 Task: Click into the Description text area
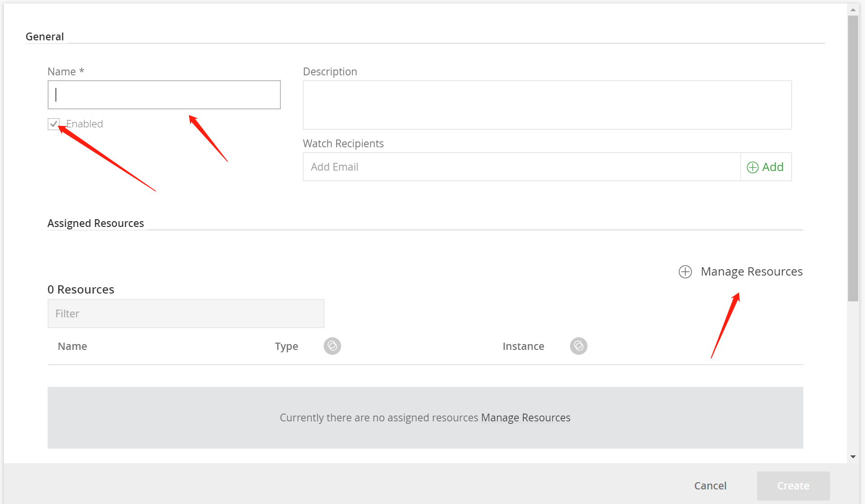(x=547, y=105)
